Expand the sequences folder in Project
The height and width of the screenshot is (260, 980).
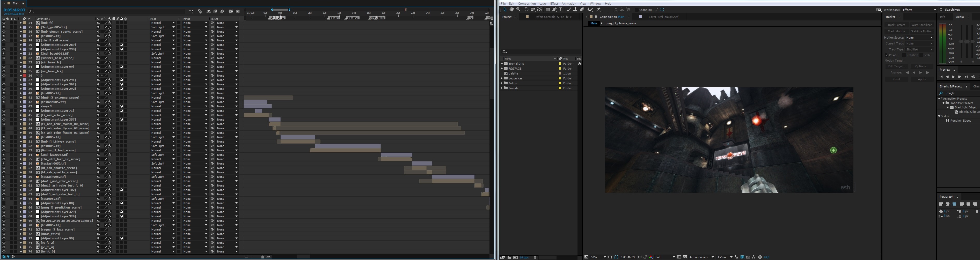point(502,78)
